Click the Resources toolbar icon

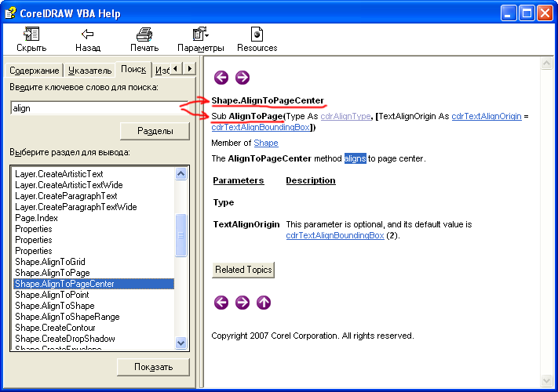tap(257, 34)
